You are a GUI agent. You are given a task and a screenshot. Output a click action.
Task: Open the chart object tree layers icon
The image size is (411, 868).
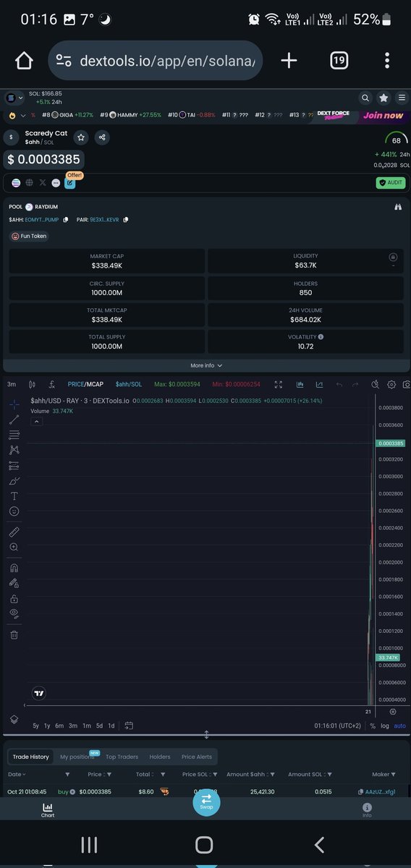[x=14, y=720]
